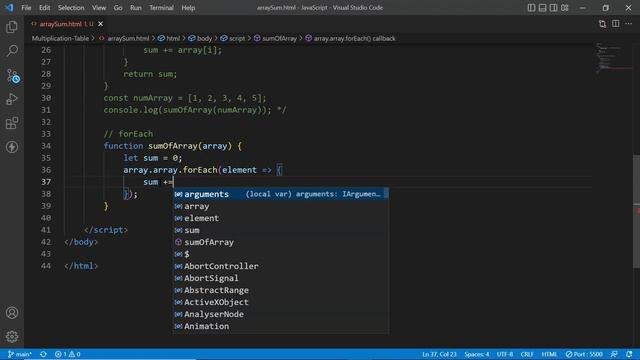Open the Search view in activity bar
Viewport: 640px width, 360px height.
(x=12, y=51)
